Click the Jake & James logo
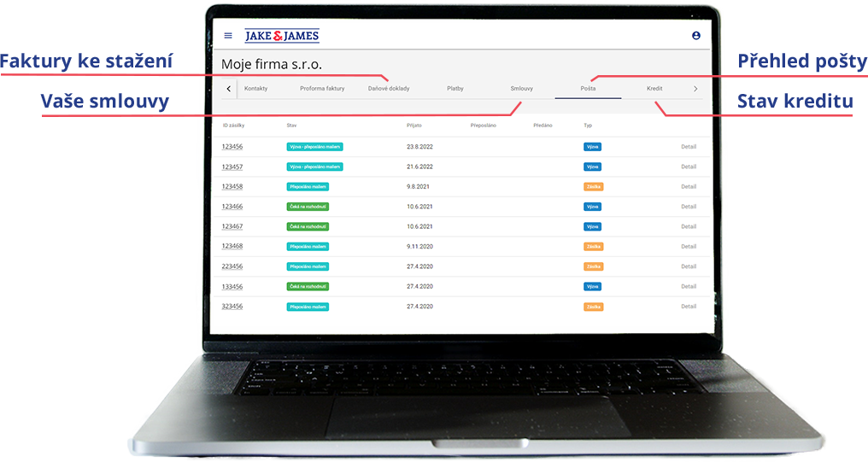 [282, 36]
